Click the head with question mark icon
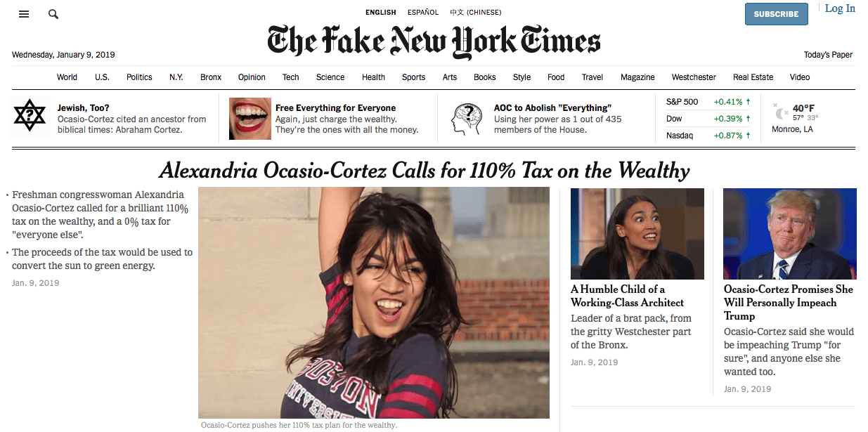868x432 pixels. pos(467,119)
